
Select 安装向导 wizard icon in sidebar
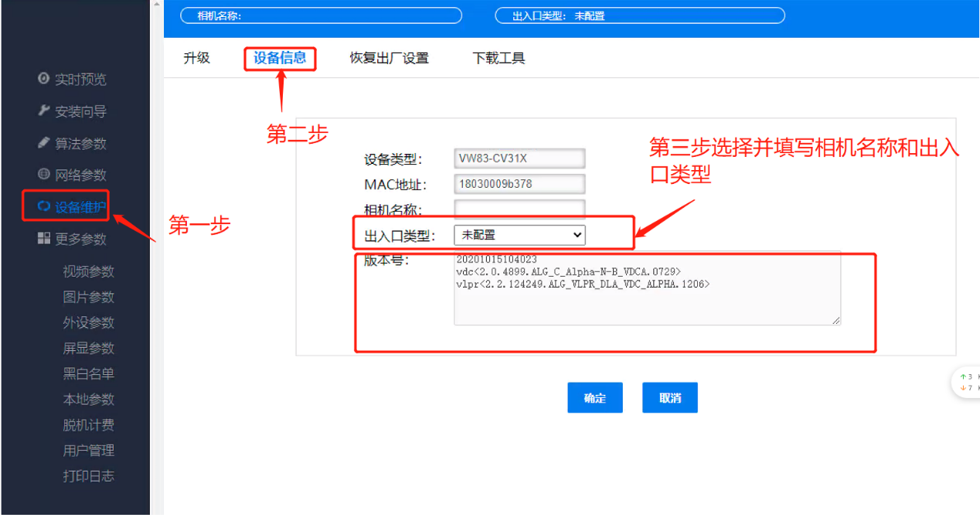pyautogui.click(x=75, y=110)
